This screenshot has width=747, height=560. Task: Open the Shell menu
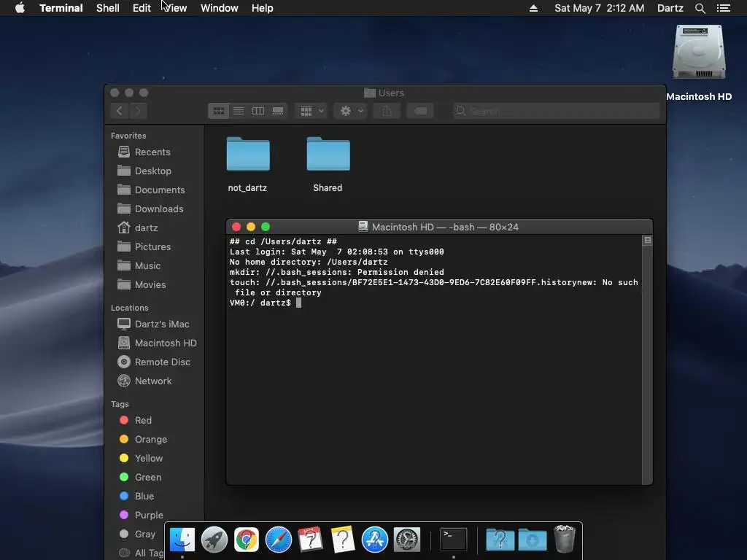[x=108, y=8]
